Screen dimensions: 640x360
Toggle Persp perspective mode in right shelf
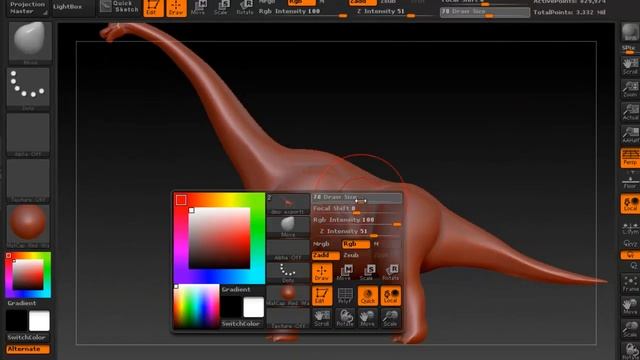tap(630, 158)
